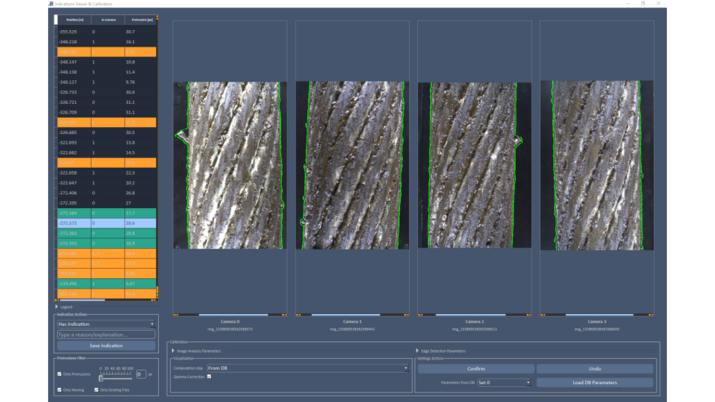Viewport: 715px width, 402px height.
Task: Sort table by Position [m] column header
Action: click(74, 19)
